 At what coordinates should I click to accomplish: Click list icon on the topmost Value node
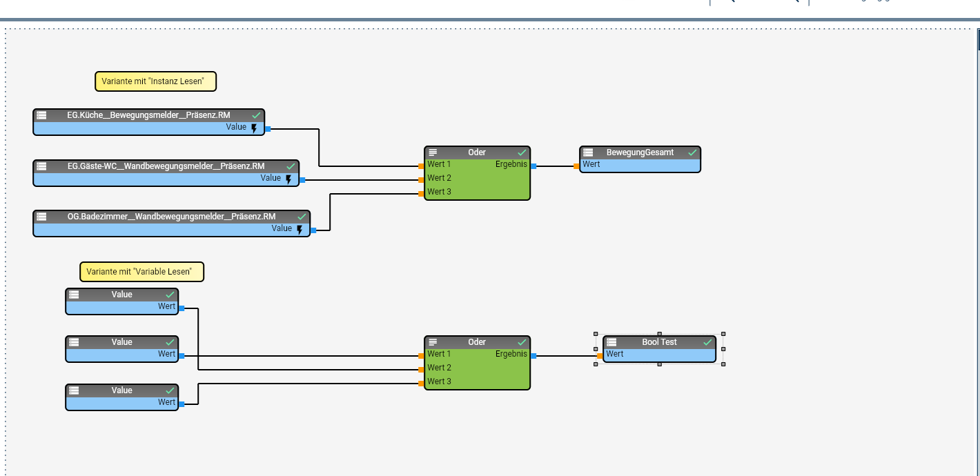(x=74, y=295)
